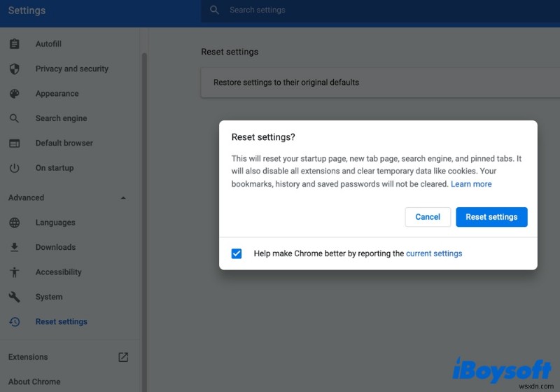Image resolution: width=560 pixels, height=392 pixels.
Task: Click the On startup power icon
Action: tap(14, 168)
